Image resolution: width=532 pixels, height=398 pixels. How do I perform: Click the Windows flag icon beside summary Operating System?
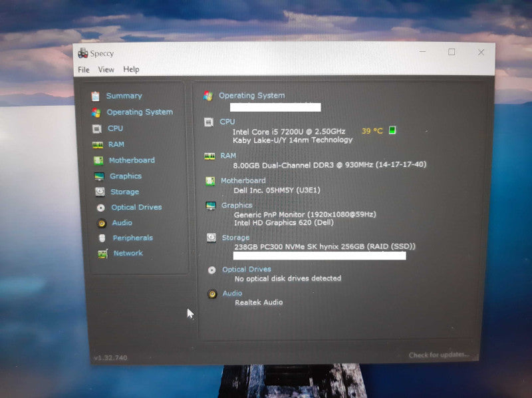[x=208, y=96]
